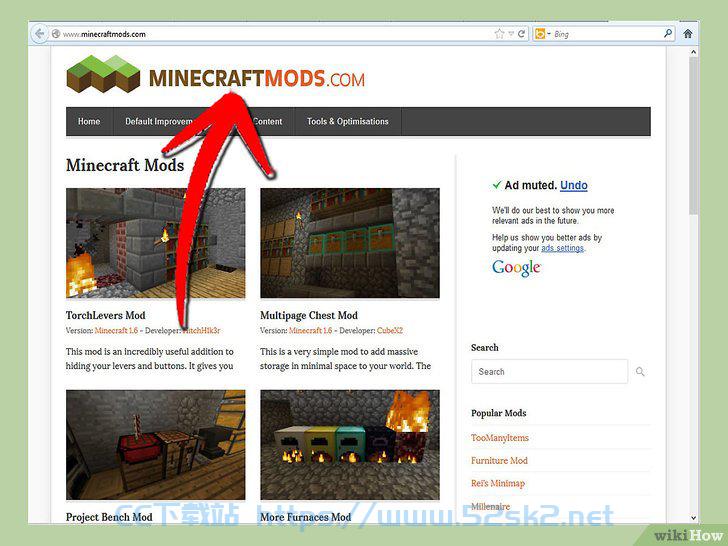
Task: Open TorchLevers Mod screenshot thumbnail
Action: pos(156,243)
